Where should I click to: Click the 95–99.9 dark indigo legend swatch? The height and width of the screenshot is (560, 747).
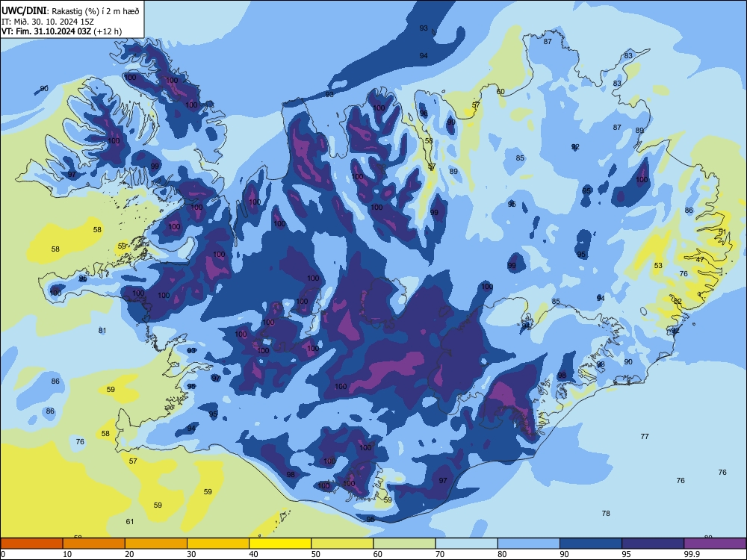(653, 544)
